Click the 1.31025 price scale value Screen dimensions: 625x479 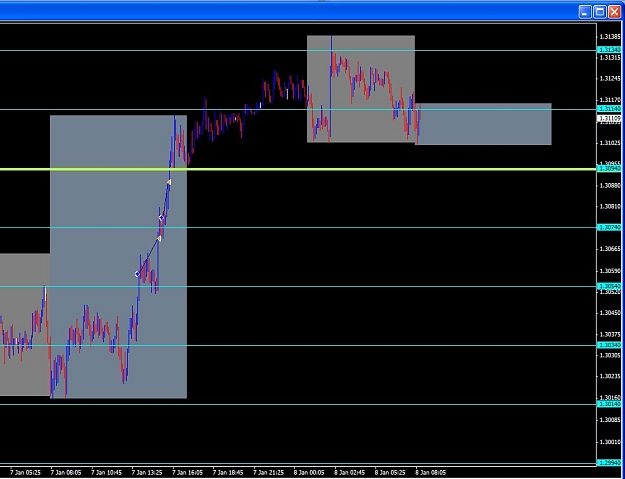(x=610, y=143)
